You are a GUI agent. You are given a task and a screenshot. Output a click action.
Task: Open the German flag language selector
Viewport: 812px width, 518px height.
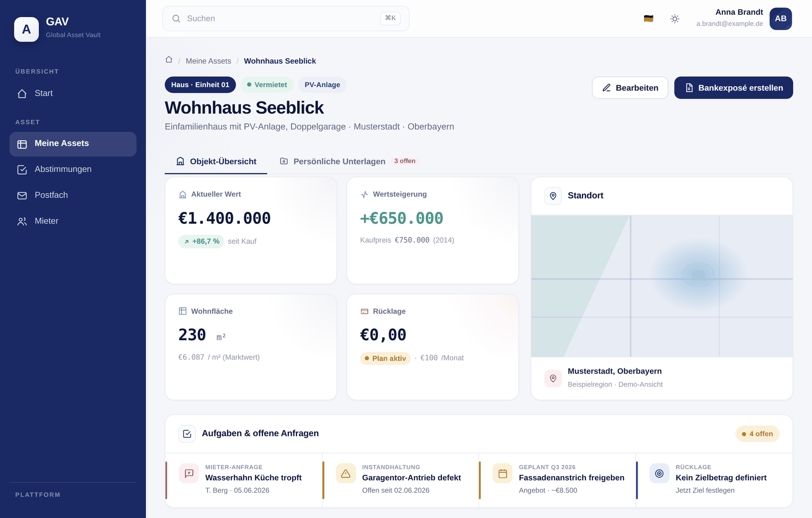(648, 19)
